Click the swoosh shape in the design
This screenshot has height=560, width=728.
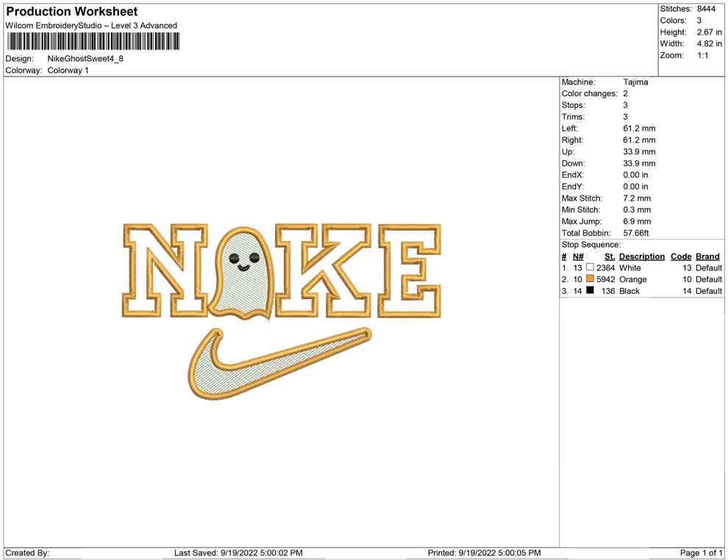click(x=280, y=363)
